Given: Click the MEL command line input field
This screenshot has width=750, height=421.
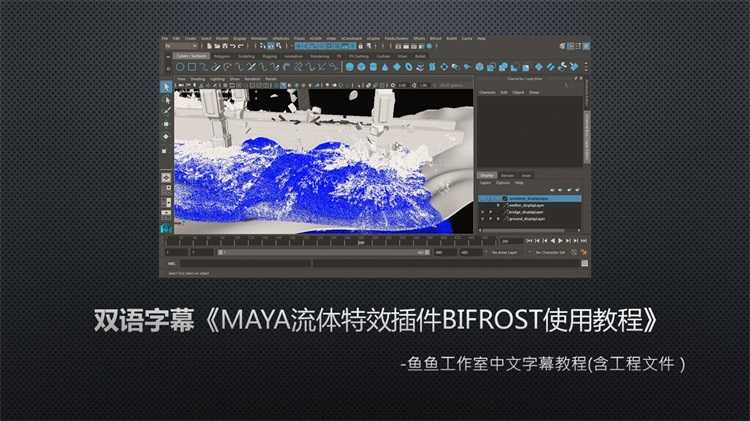Looking at the screenshot, I should (245, 264).
